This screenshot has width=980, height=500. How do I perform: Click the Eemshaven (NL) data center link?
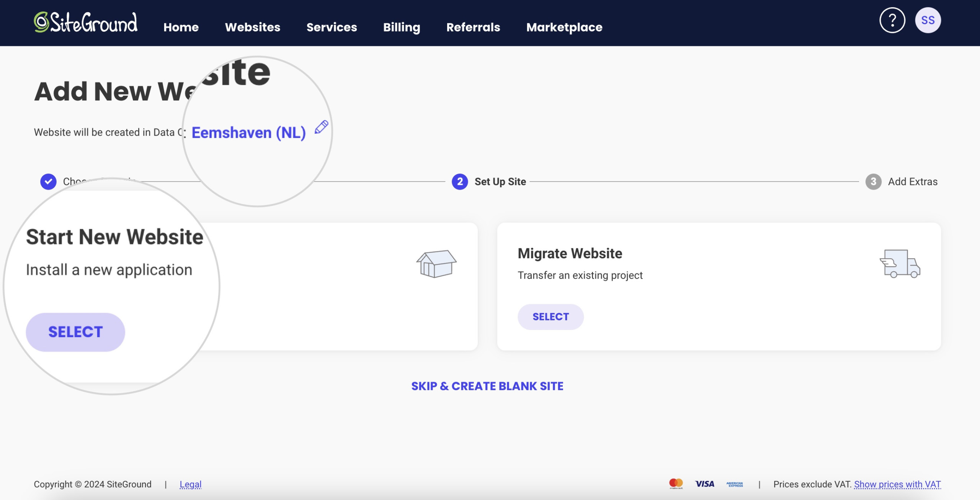click(248, 133)
